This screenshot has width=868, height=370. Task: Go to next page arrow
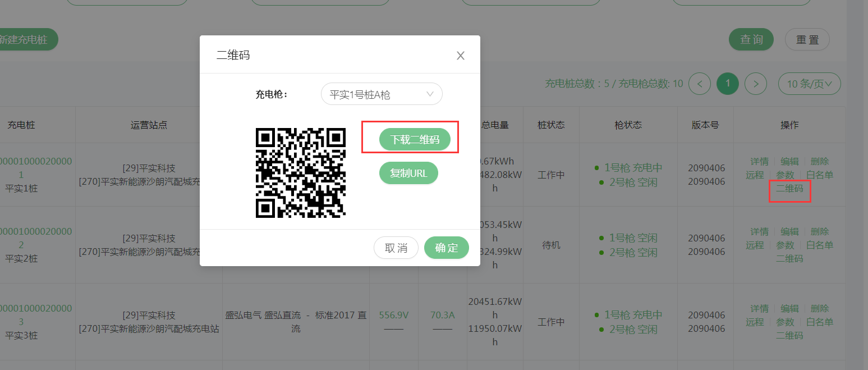pyautogui.click(x=756, y=84)
